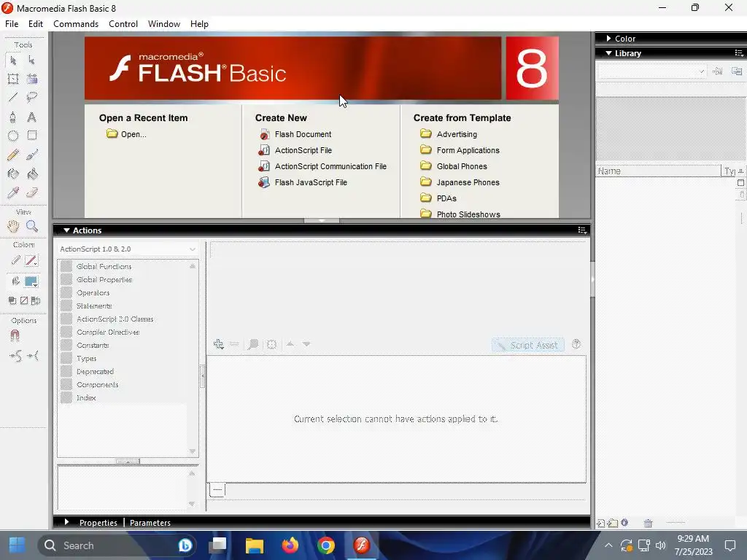
Task: Select the Lasso tool
Action: [32, 98]
